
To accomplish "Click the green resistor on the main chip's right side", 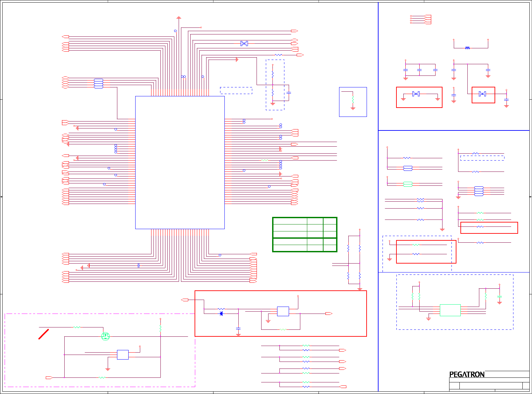I will point(265,160).
